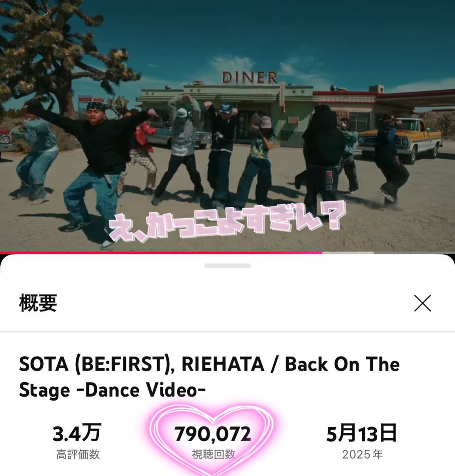
Task: Tap the 790,072 view count
Action: 213,434
